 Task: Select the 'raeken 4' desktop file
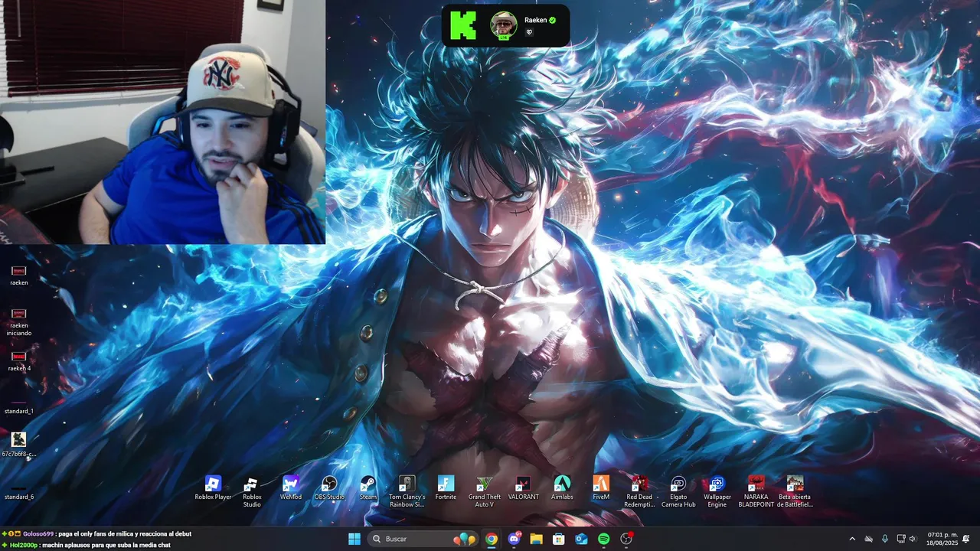click(19, 361)
